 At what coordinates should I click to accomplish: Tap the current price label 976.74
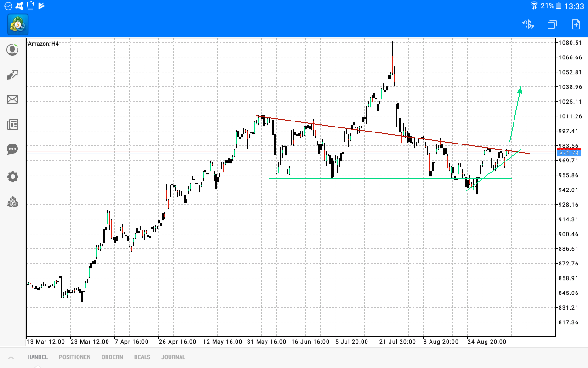click(569, 153)
